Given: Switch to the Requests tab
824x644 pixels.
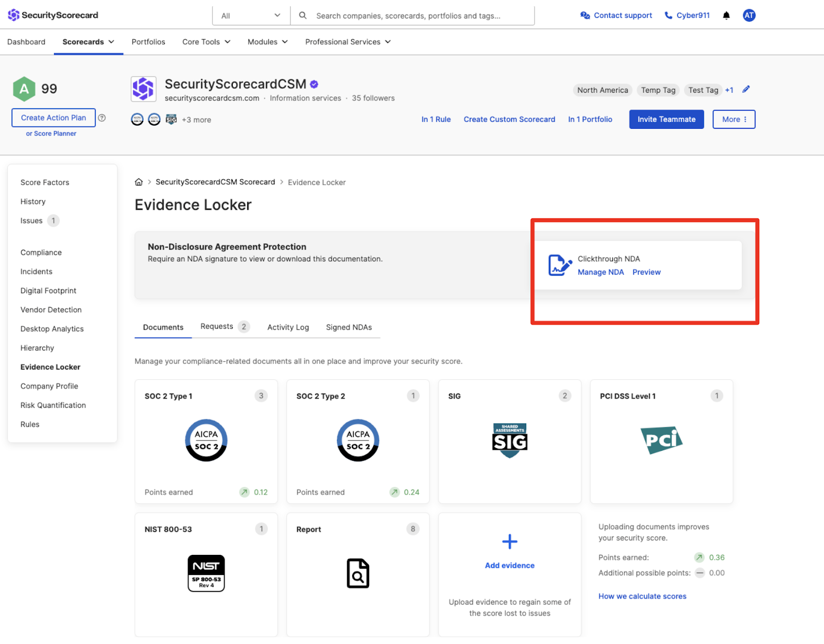Looking at the screenshot, I should (x=225, y=327).
